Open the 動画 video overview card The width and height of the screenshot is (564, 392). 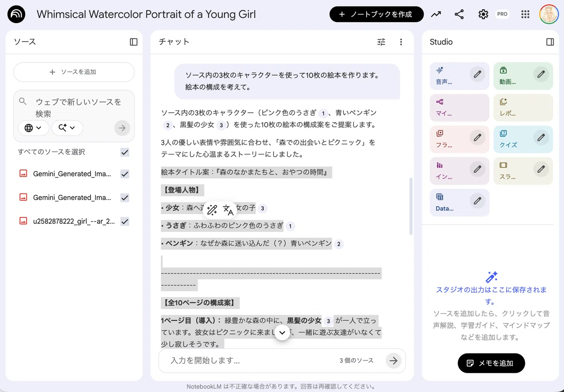tap(523, 76)
